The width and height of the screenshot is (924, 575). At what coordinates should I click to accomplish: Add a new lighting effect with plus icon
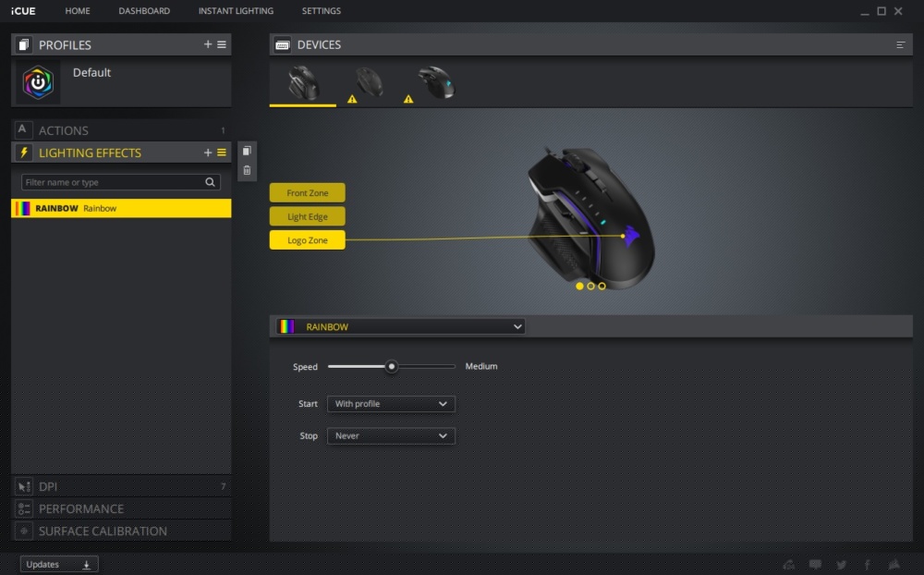coord(207,153)
